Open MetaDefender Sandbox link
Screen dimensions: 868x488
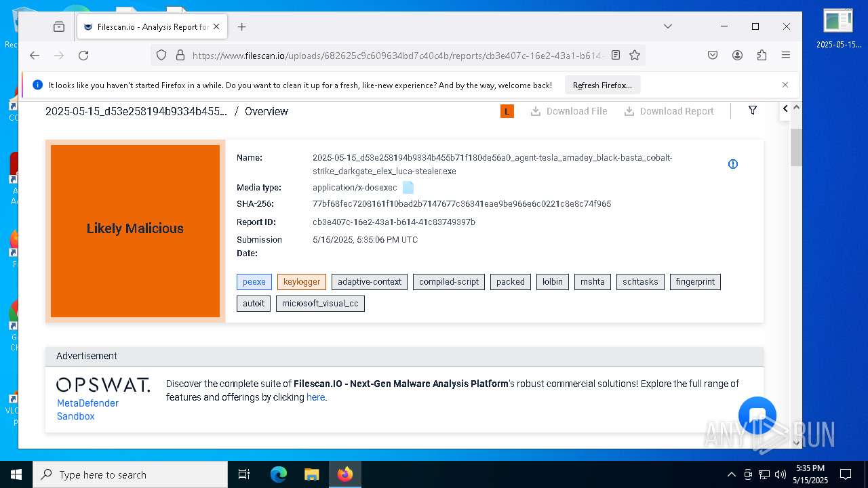[x=87, y=409]
